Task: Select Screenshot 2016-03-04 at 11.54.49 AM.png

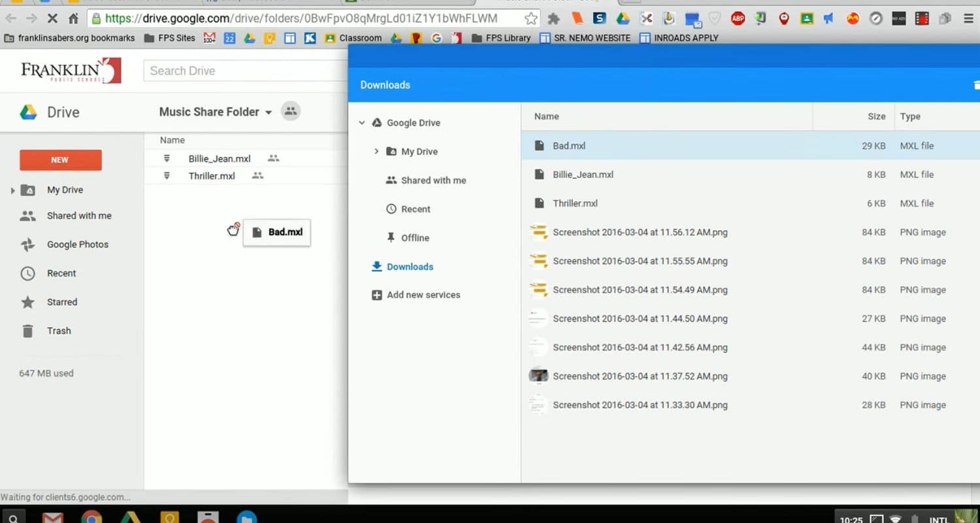Action: pos(751,290)
